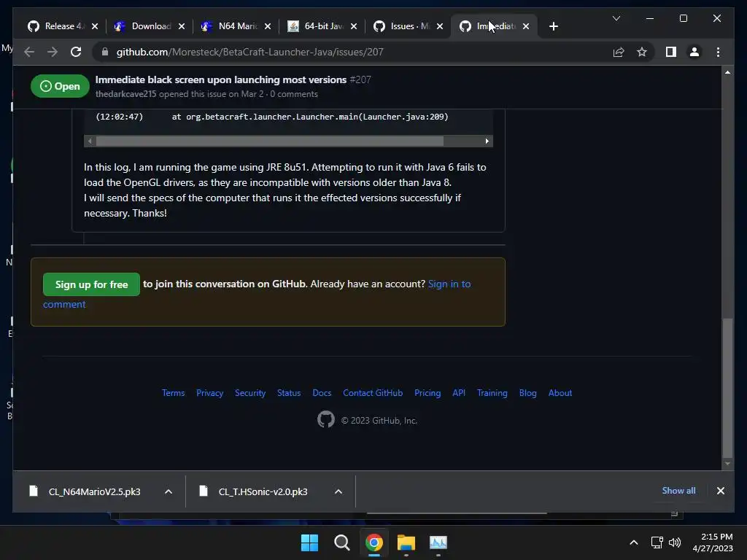Open the Training footer link
747x560 pixels.
(x=492, y=393)
